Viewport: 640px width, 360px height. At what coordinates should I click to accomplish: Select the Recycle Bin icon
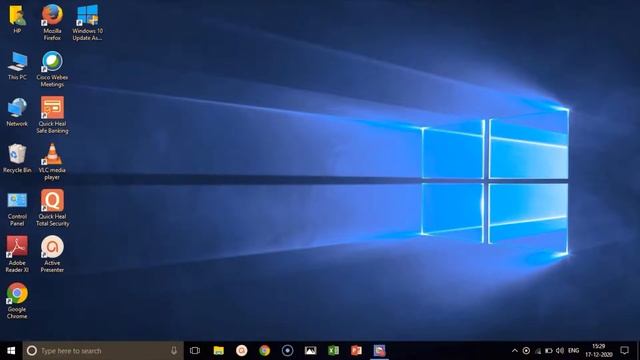(x=17, y=158)
